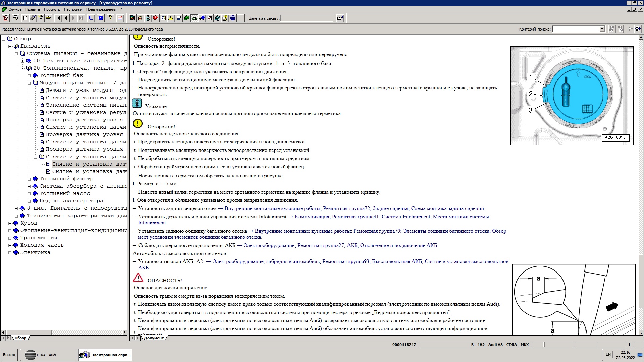The image size is (644, 362).
Task: Collapse the Двигатель tree node
Action: click(10, 46)
